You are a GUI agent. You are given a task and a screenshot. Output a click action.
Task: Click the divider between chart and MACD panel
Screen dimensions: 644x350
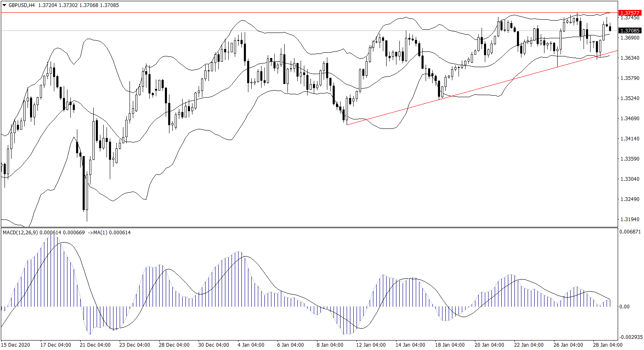click(308, 227)
